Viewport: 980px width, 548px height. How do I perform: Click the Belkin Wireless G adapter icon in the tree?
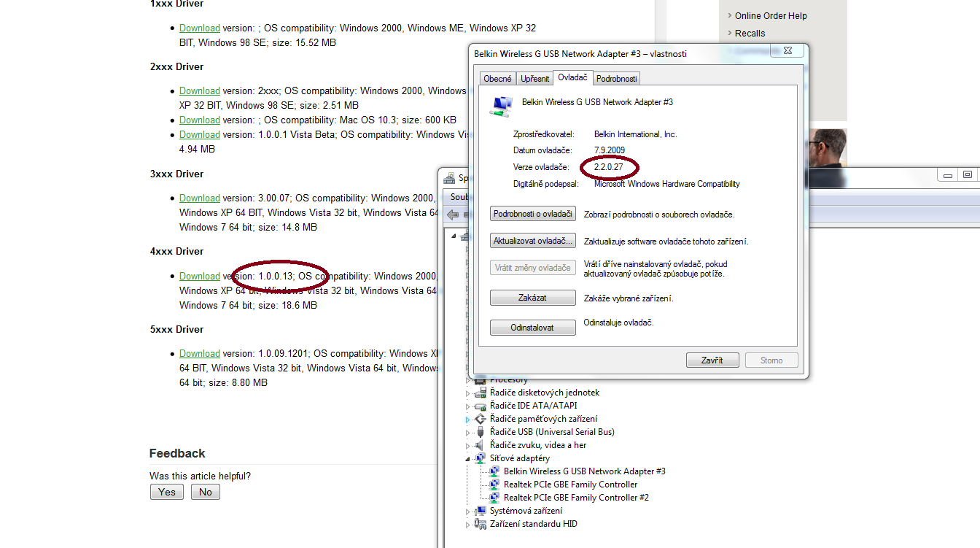point(495,471)
